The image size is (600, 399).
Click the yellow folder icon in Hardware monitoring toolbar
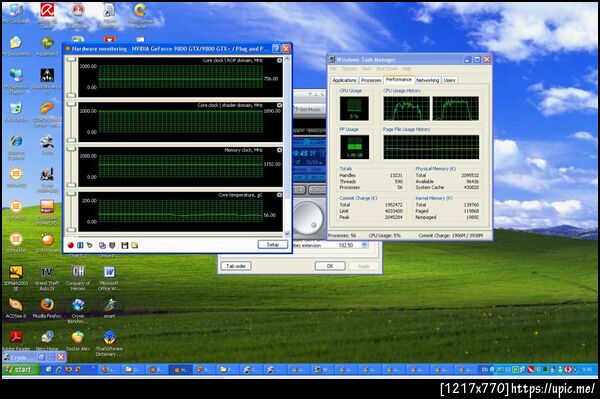[135, 245]
